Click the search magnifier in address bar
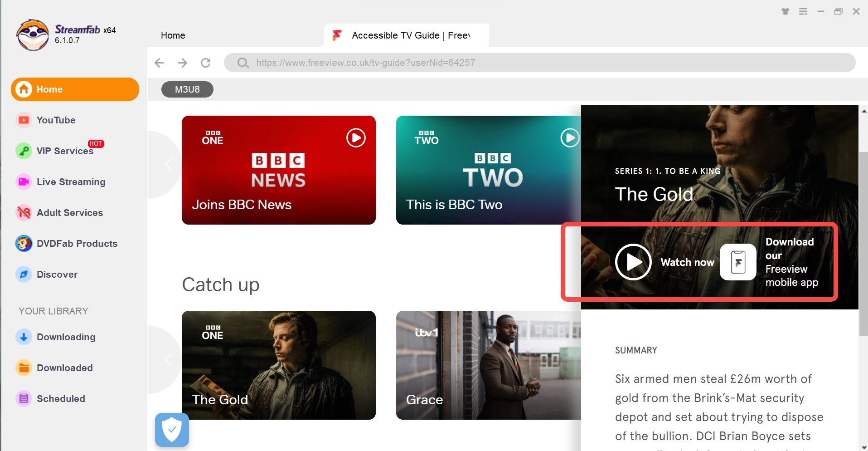Viewport: 868px width, 451px height. 243,63
